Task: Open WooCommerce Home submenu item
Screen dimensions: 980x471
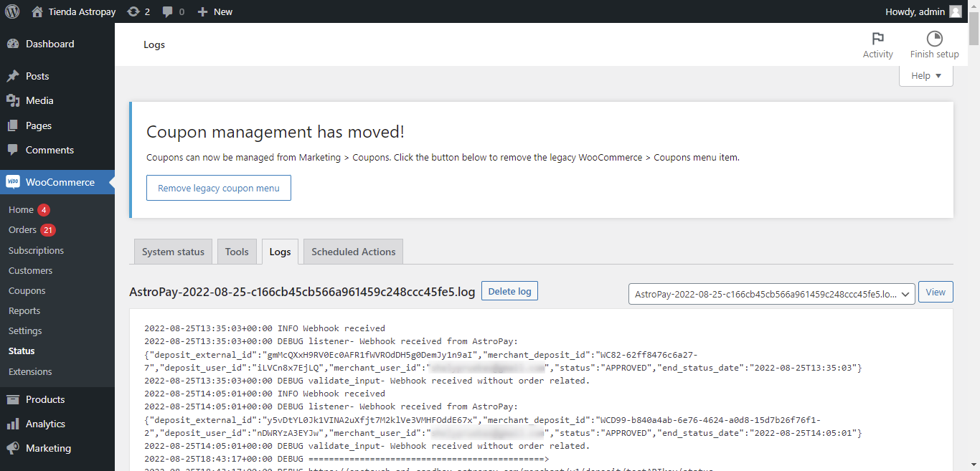Action: (22, 210)
